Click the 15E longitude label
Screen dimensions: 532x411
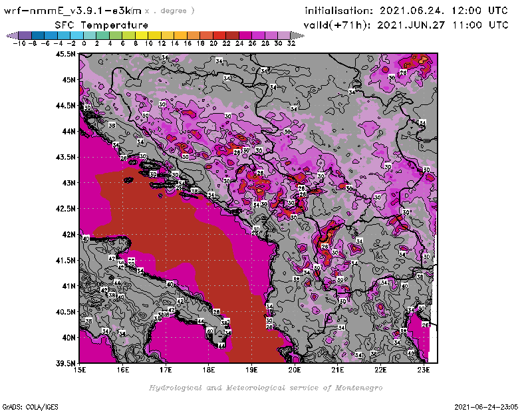coord(80,370)
